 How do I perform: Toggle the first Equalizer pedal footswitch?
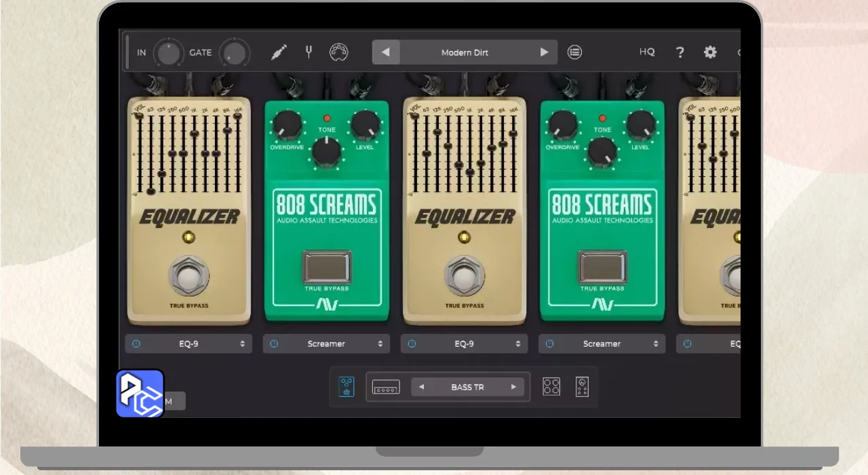[189, 277]
